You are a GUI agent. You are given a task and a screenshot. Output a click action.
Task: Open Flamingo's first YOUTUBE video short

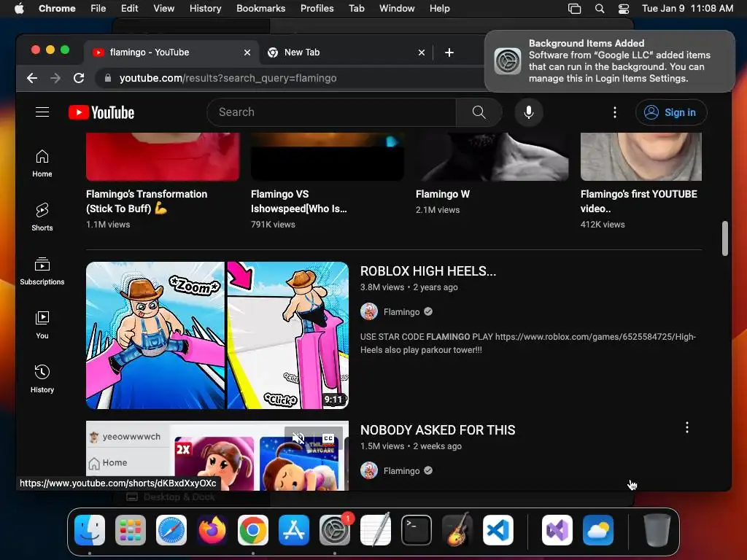pos(638,201)
